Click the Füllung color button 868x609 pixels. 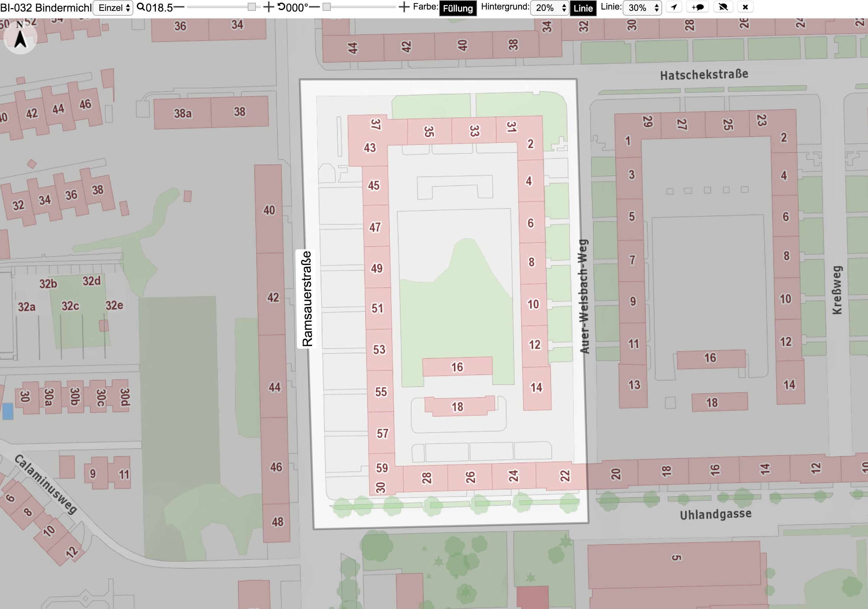click(x=457, y=8)
